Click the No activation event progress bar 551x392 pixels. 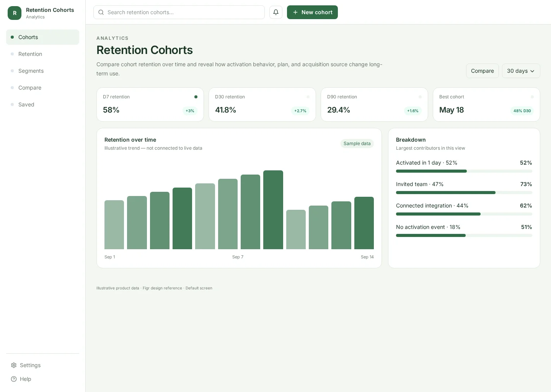pyautogui.click(x=464, y=235)
